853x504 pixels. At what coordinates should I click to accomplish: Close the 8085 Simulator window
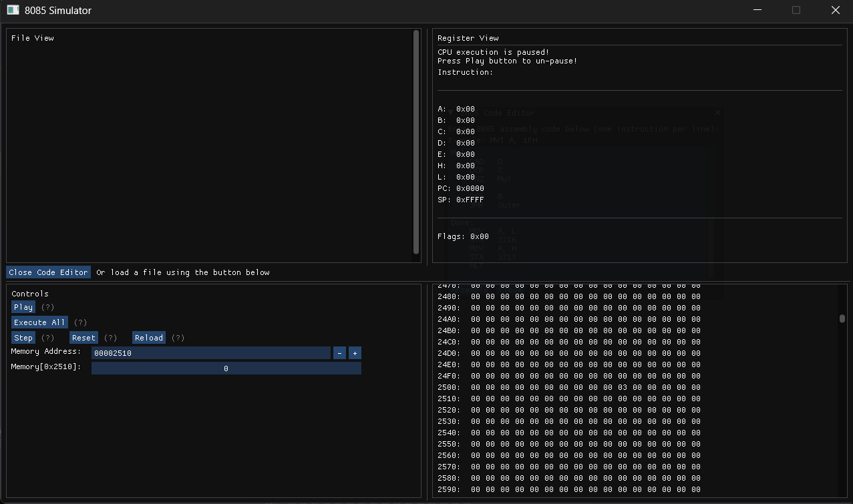coord(835,10)
